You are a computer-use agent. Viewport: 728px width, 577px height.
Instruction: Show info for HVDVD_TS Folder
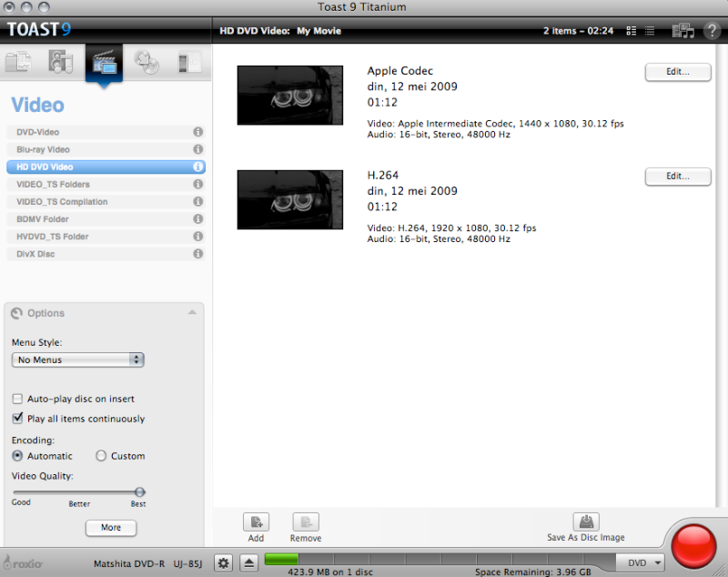[197, 237]
